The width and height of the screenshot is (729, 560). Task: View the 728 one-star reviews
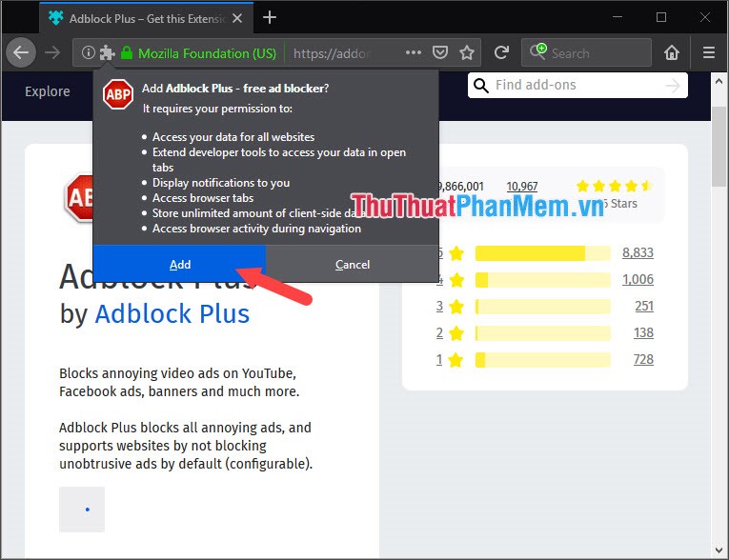point(643,359)
